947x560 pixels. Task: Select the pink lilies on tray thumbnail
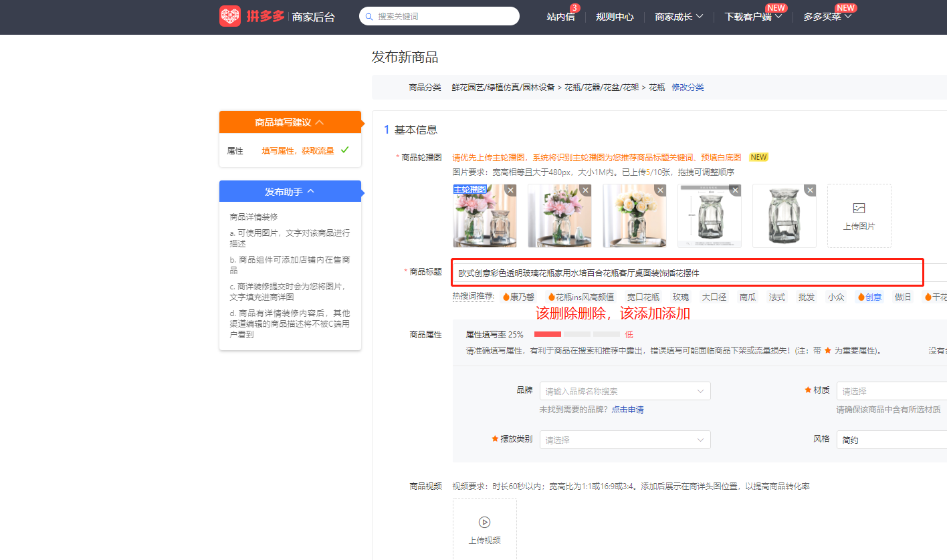pos(560,216)
